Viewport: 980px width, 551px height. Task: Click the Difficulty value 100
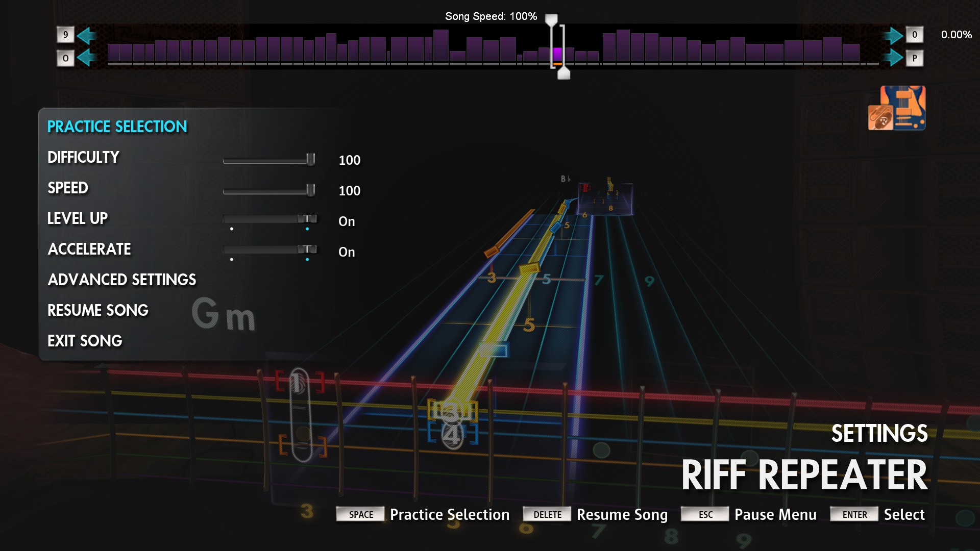tap(350, 160)
